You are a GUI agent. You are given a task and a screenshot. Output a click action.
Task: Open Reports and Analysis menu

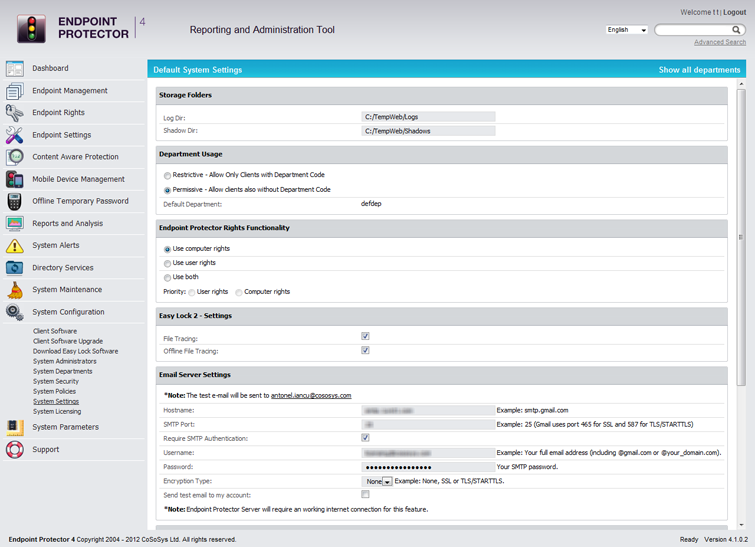(67, 223)
